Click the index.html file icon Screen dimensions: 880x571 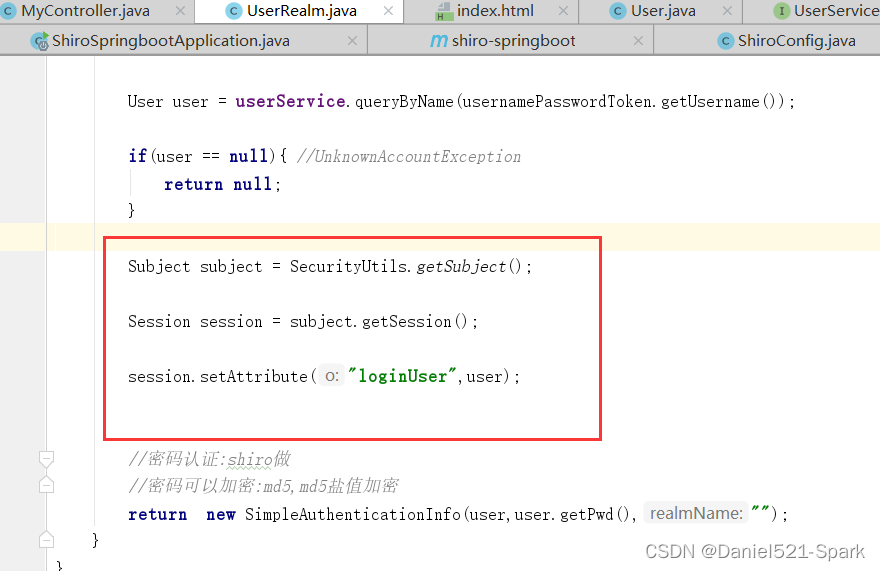[x=444, y=11]
